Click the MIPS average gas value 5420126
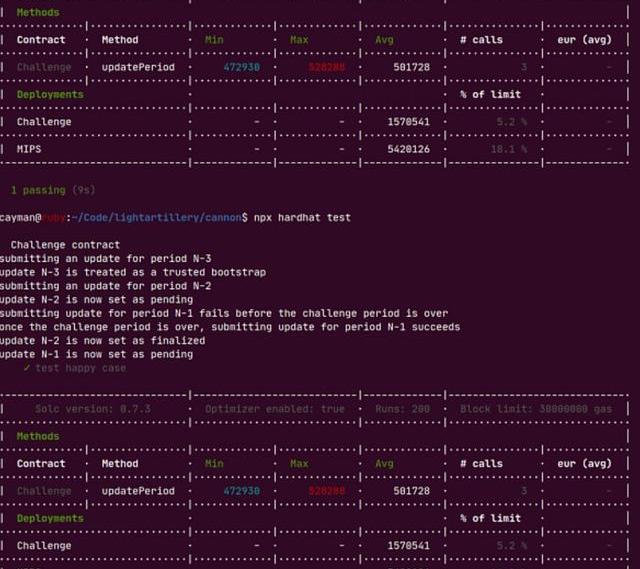Screen dimensions: 640x569 [408, 149]
